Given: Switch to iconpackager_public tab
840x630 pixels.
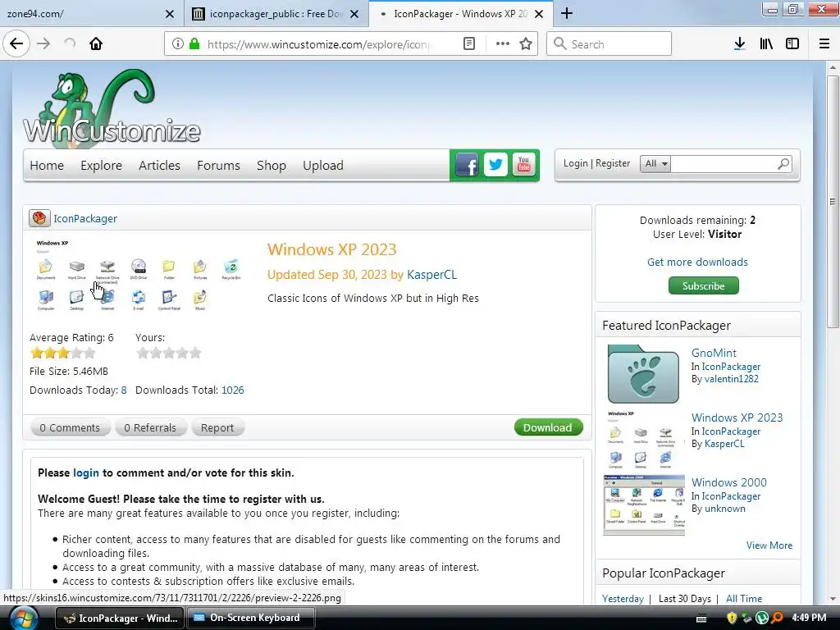Looking at the screenshot, I should (x=276, y=14).
